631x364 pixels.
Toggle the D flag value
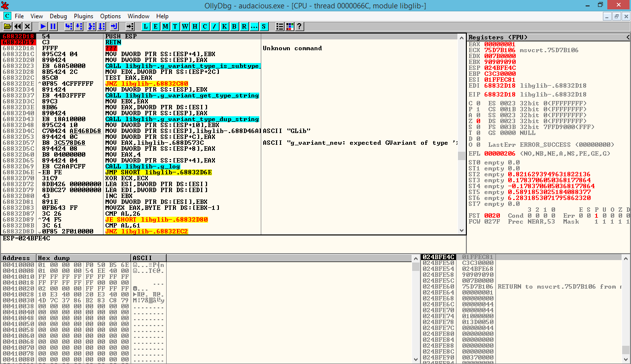478,139
